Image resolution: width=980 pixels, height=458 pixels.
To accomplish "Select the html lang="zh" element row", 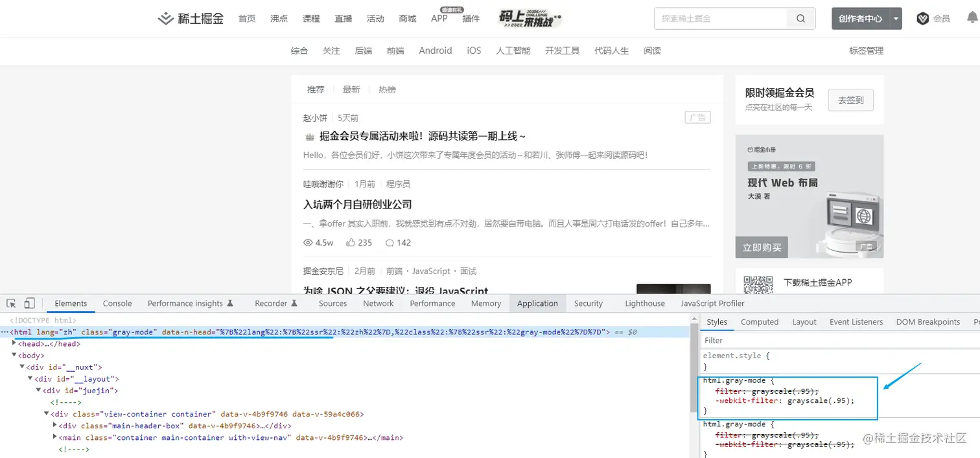I will [345, 332].
